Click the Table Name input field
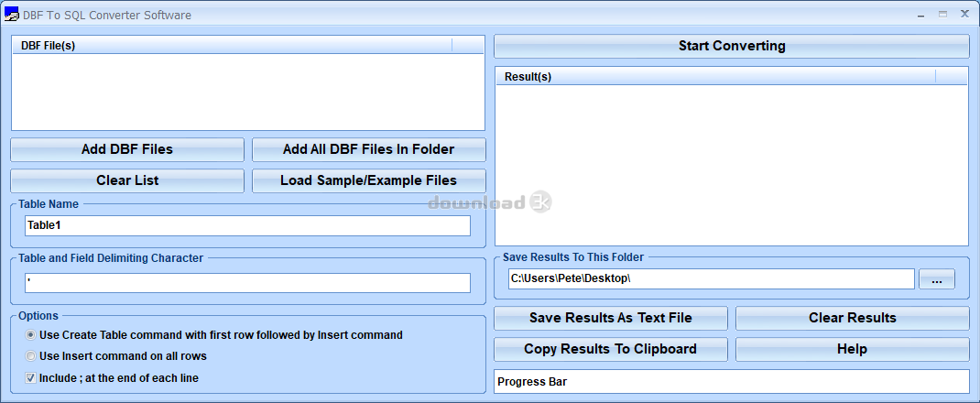The image size is (980, 403). tap(247, 225)
